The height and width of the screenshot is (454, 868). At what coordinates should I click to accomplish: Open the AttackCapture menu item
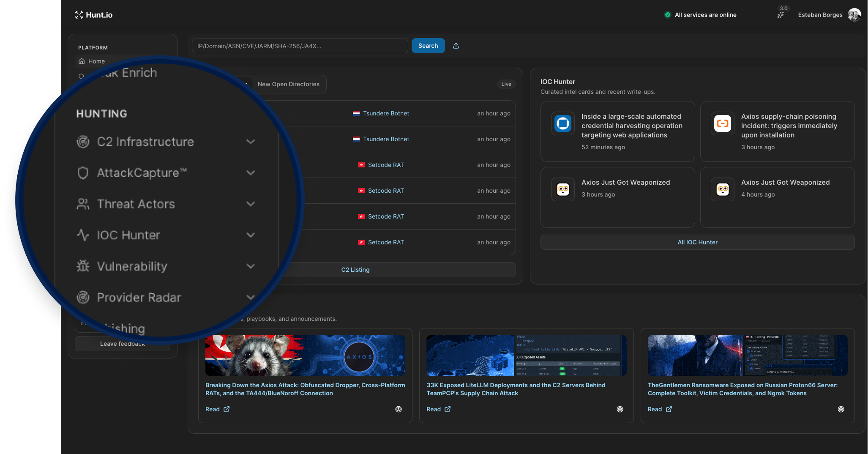click(142, 173)
